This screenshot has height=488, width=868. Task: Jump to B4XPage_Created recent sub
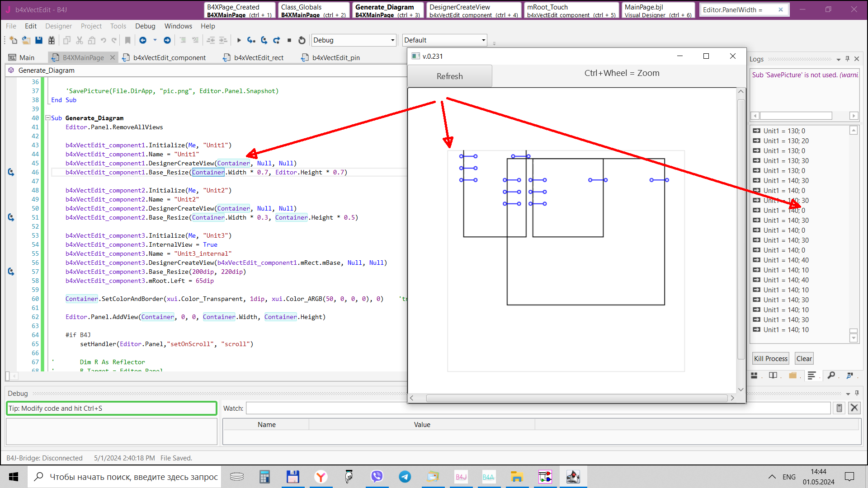240,10
